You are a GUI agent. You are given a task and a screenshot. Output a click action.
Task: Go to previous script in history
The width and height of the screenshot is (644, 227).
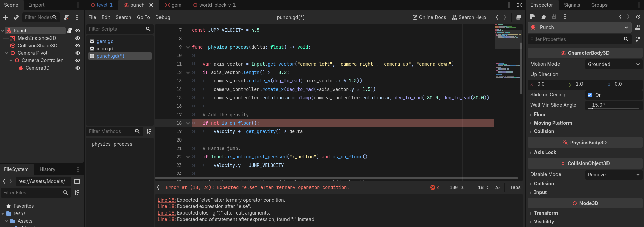pos(497,17)
